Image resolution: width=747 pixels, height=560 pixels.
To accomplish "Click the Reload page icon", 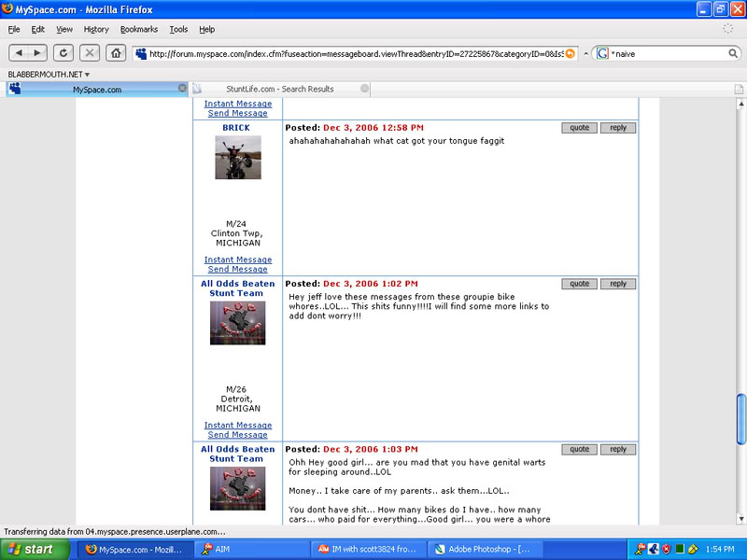I will 63,52.
